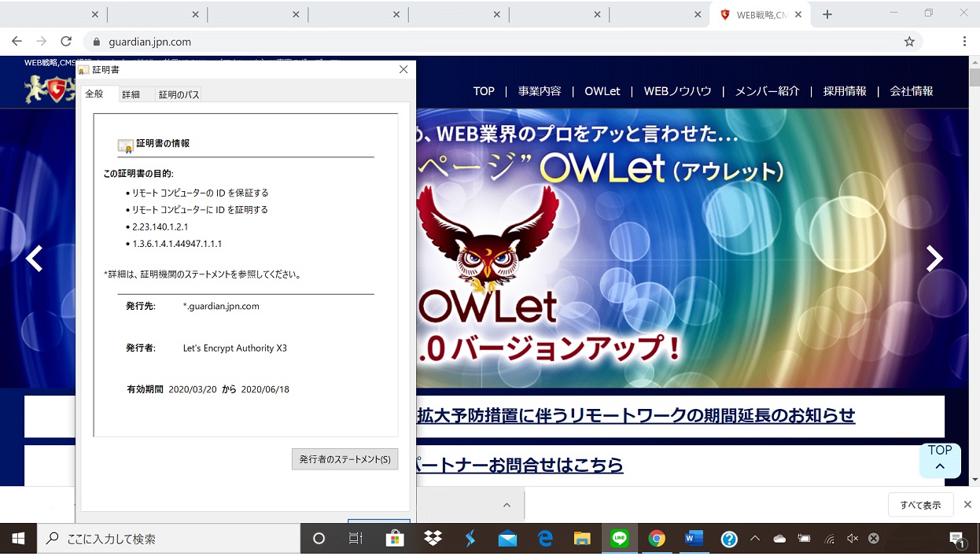Click Chrome's forward navigation arrow
980x556 pixels.
41,42
